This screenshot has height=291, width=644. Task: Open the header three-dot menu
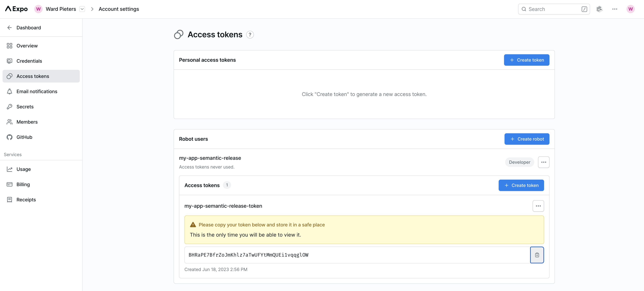click(x=614, y=9)
